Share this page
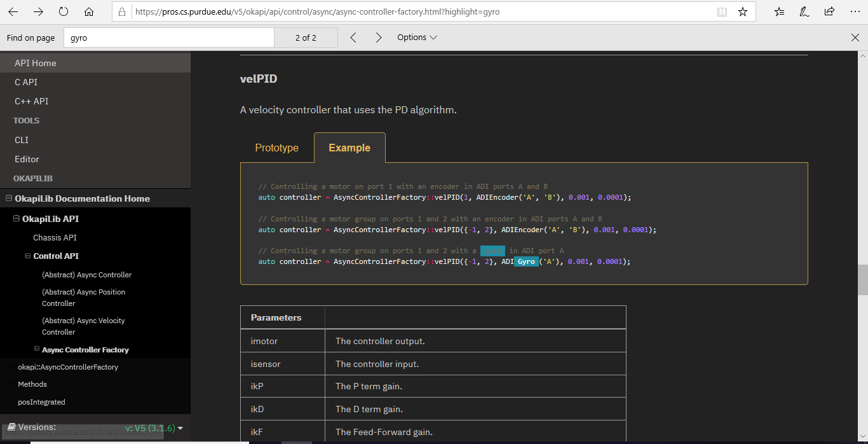The image size is (868, 444). coord(829,12)
